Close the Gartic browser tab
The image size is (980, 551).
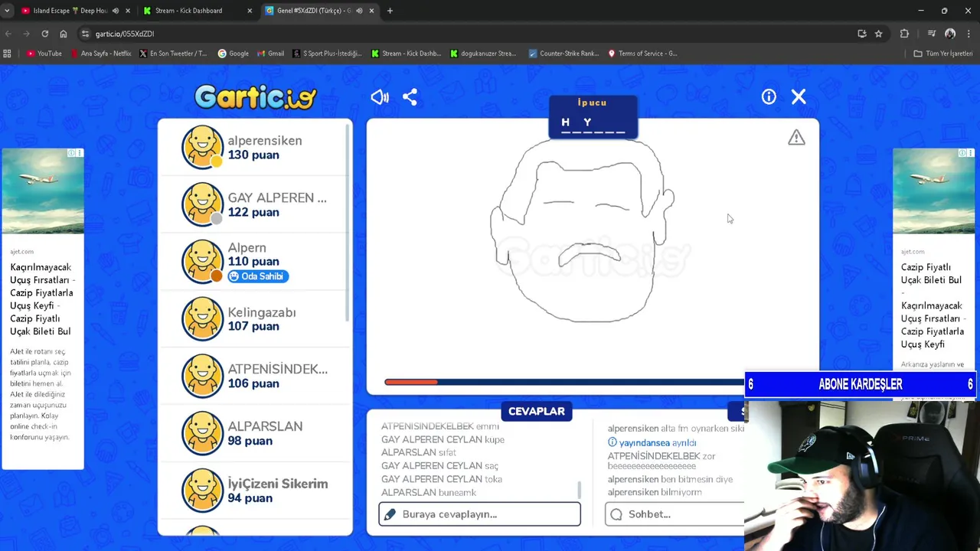point(372,11)
